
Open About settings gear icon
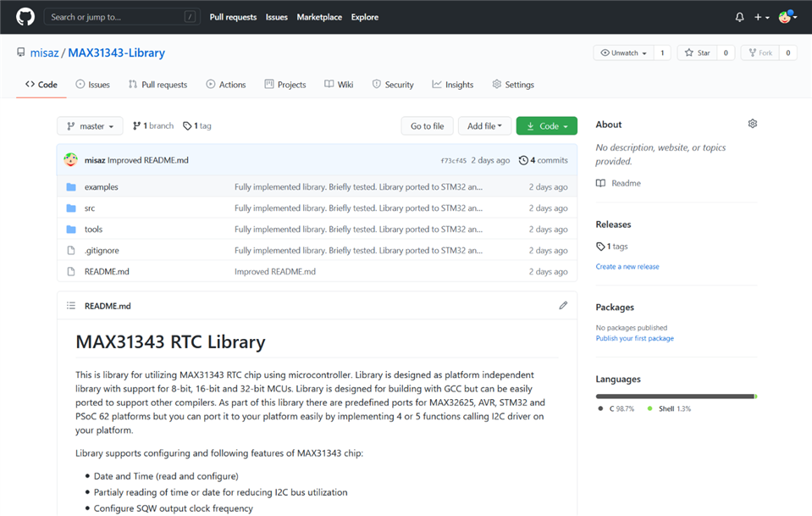click(x=752, y=125)
